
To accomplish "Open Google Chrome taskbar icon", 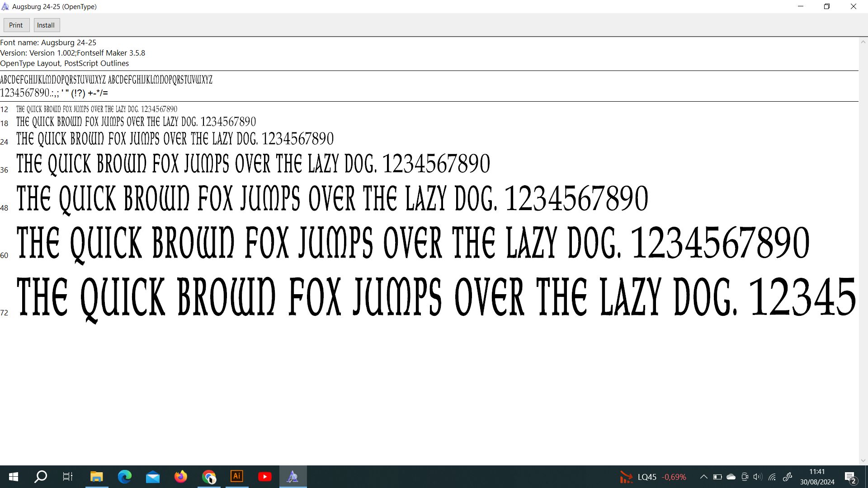I will point(209,477).
